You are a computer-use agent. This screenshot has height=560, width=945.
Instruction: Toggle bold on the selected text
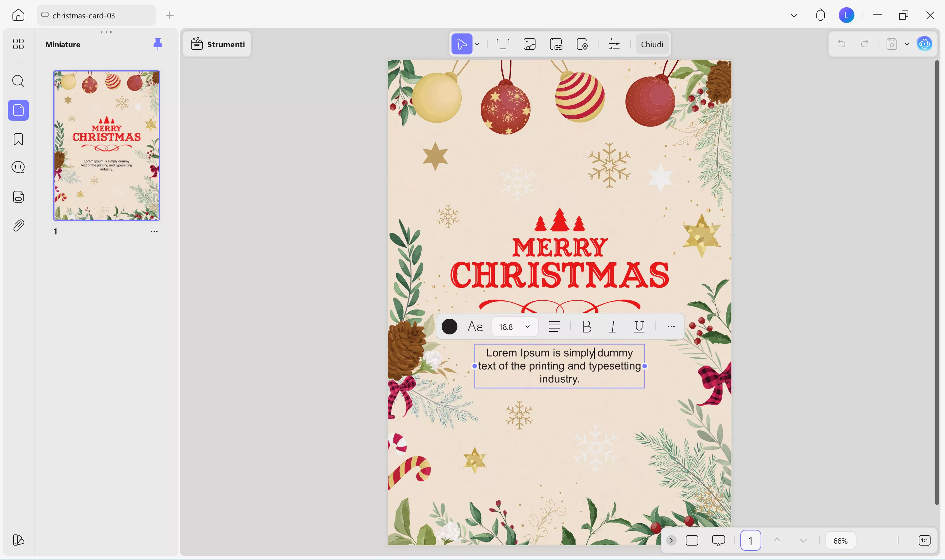[x=586, y=326]
